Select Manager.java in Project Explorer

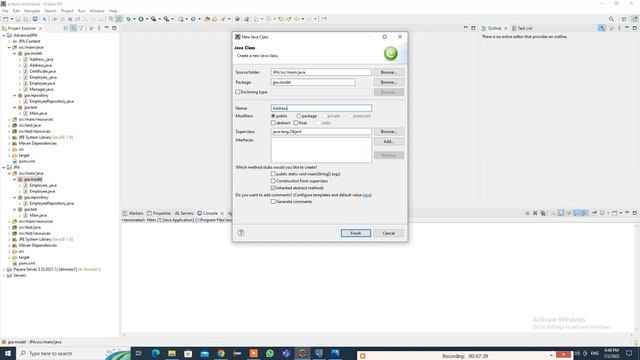point(41,89)
